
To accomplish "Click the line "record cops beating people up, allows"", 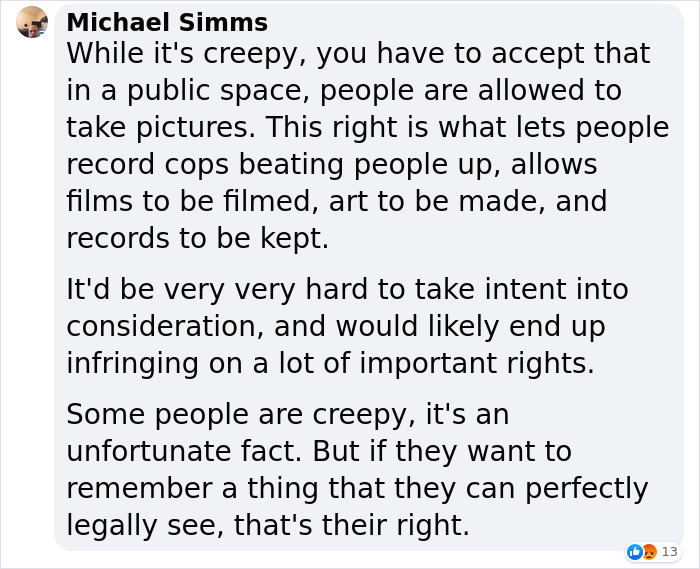I will point(331,164).
